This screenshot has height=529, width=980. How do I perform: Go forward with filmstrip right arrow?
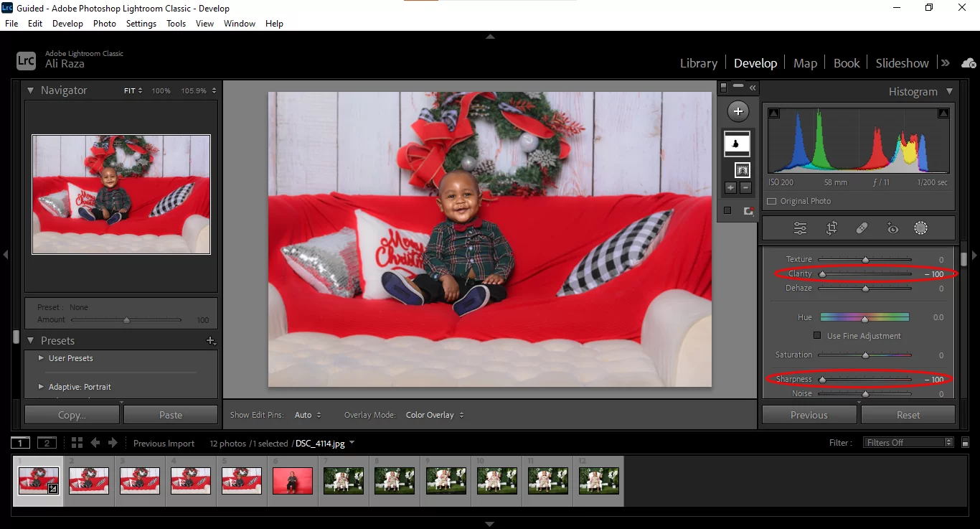[113, 443]
